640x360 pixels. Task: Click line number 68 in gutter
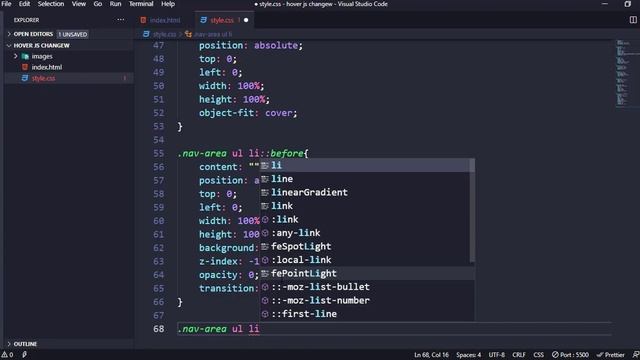click(158, 329)
